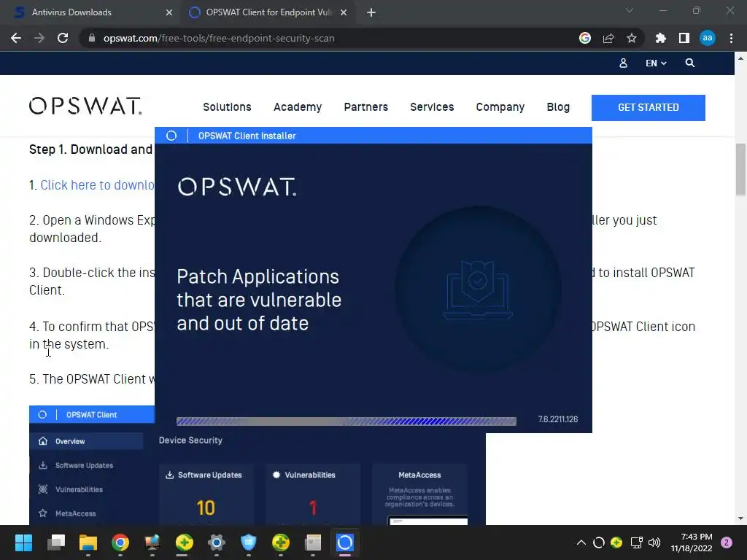Go to the Blog page
Image resolution: width=747 pixels, height=560 pixels.
[558, 107]
